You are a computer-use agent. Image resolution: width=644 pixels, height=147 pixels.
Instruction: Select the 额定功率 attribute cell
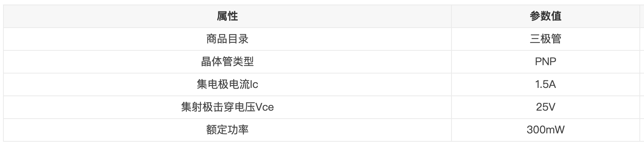click(227, 130)
